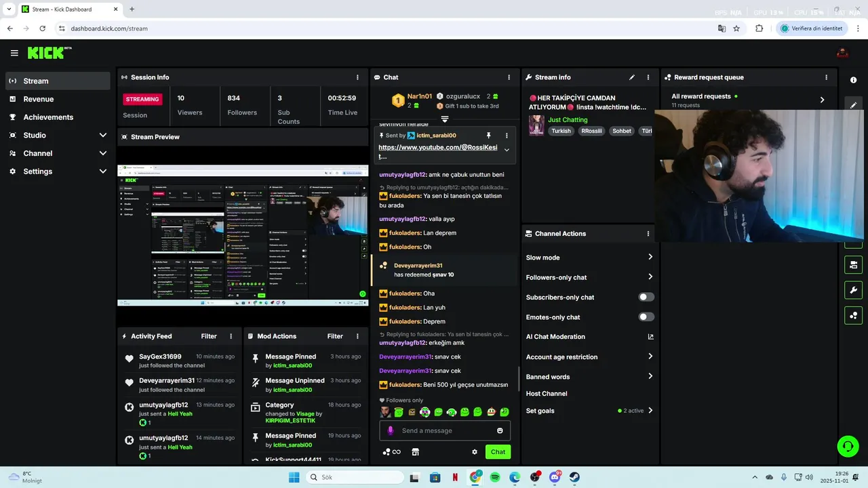
Task: Open Discord from the taskbar
Action: coord(555,477)
